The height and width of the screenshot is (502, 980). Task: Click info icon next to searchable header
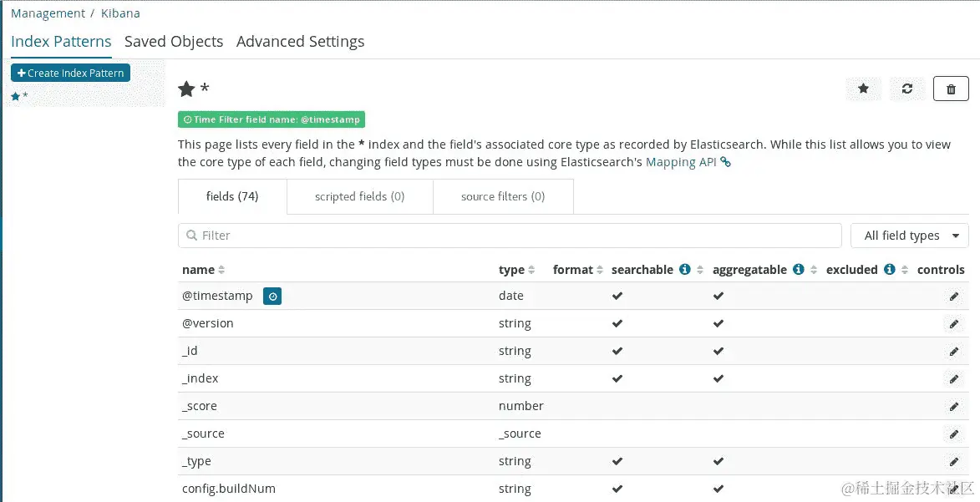pos(685,270)
